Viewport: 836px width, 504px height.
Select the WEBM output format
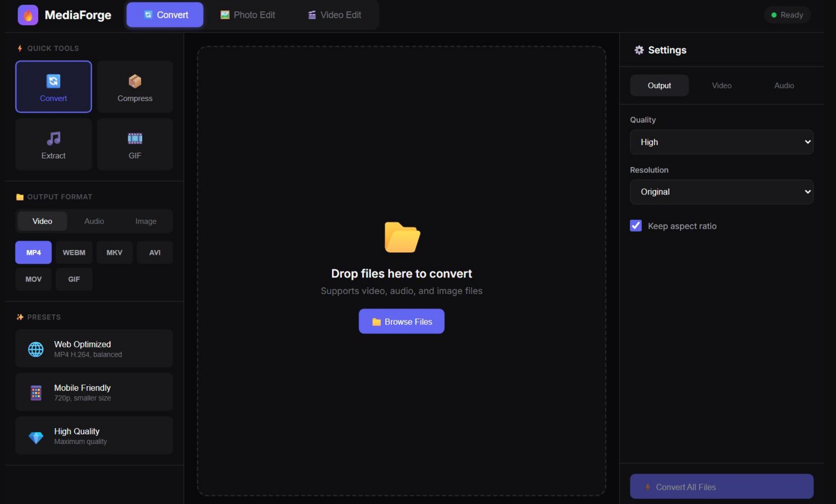pos(74,252)
